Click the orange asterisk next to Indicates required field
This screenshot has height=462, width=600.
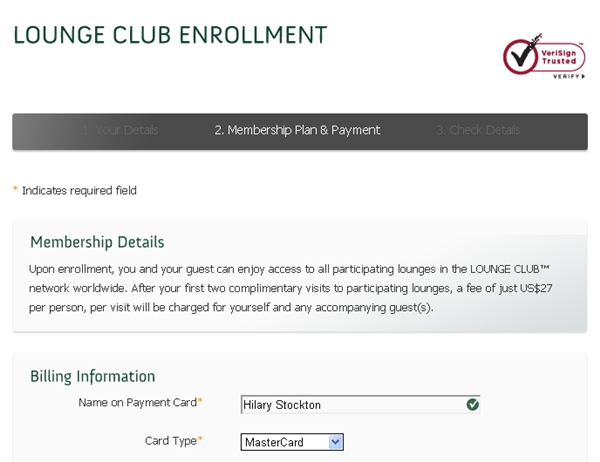coord(15,189)
